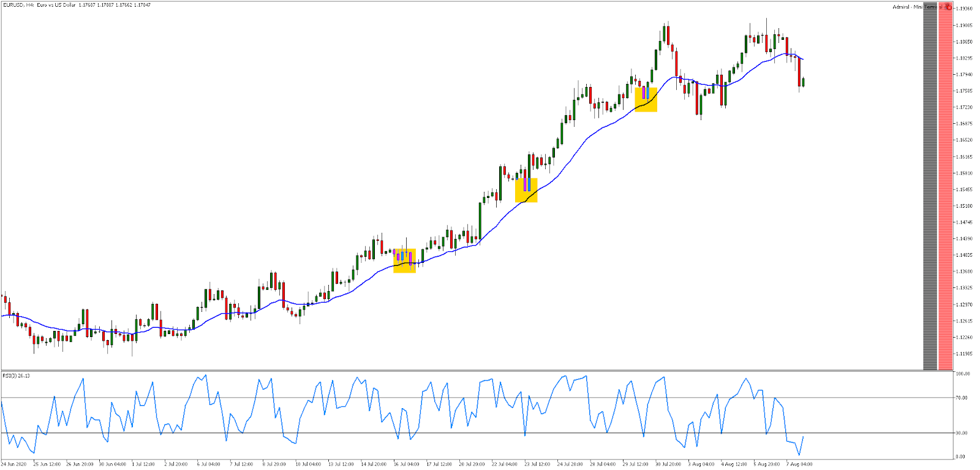The height and width of the screenshot is (470, 980).
Task: Click the gray vertical bar beside the chart
Action: [930, 186]
